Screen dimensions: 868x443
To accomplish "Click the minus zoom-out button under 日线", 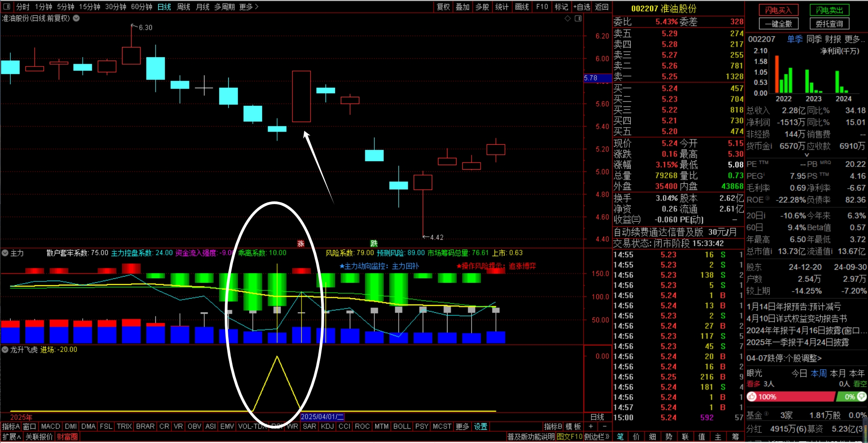I will [x=604, y=426].
